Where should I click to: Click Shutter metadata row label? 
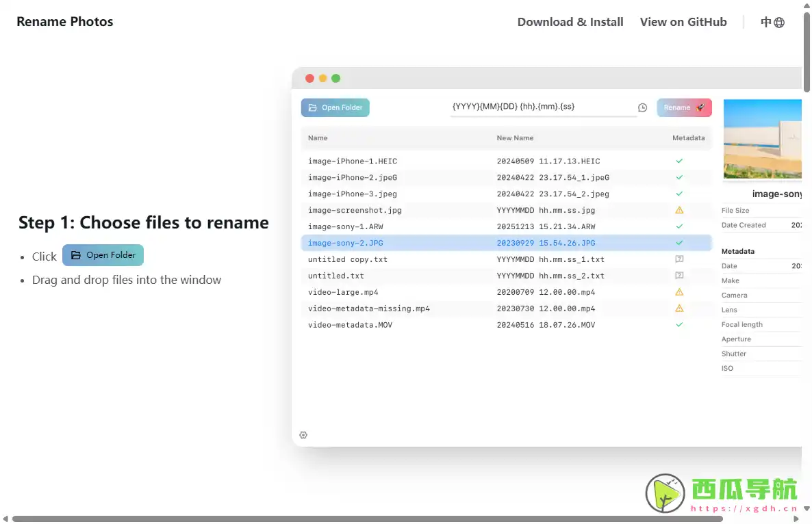pyautogui.click(x=734, y=354)
